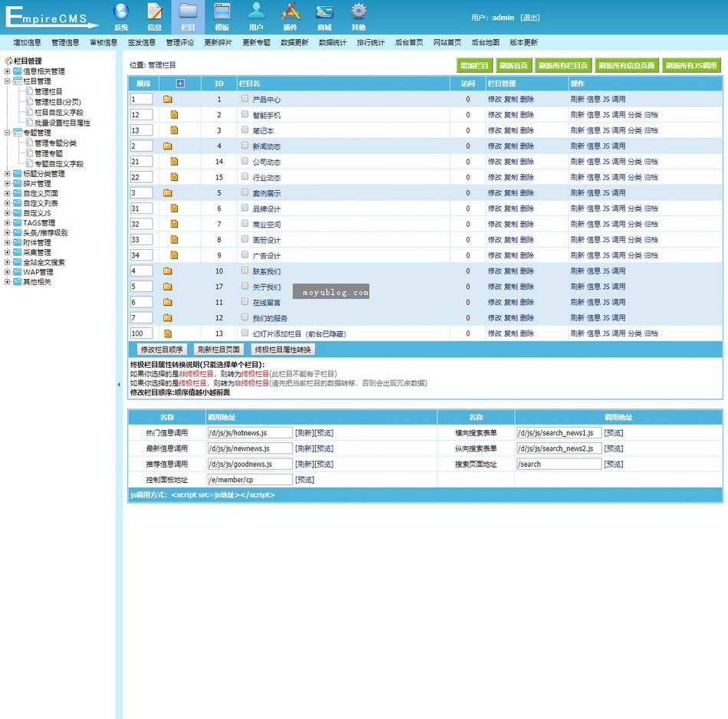This screenshot has width=728, height=719.
Task: Click the folder icon in the 联系我们 row
Action: 168,271
